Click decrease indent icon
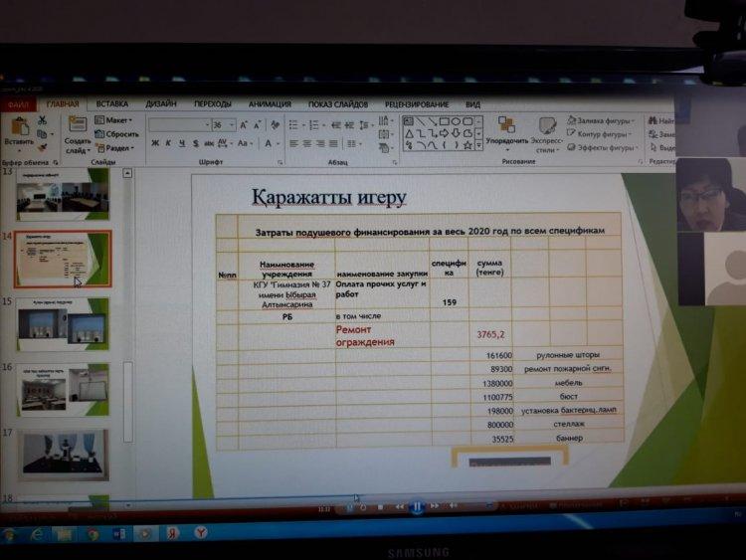The width and height of the screenshot is (746, 560). 336,125
